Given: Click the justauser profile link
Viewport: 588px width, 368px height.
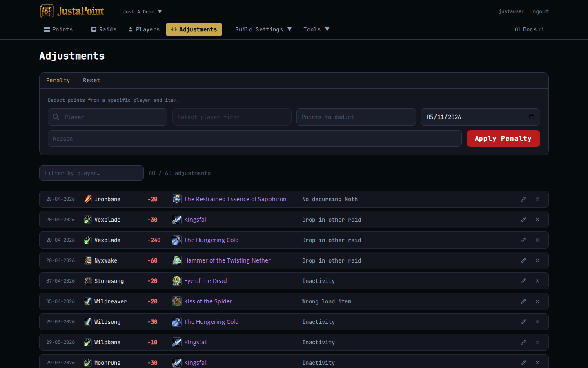Looking at the screenshot, I should [x=511, y=11].
